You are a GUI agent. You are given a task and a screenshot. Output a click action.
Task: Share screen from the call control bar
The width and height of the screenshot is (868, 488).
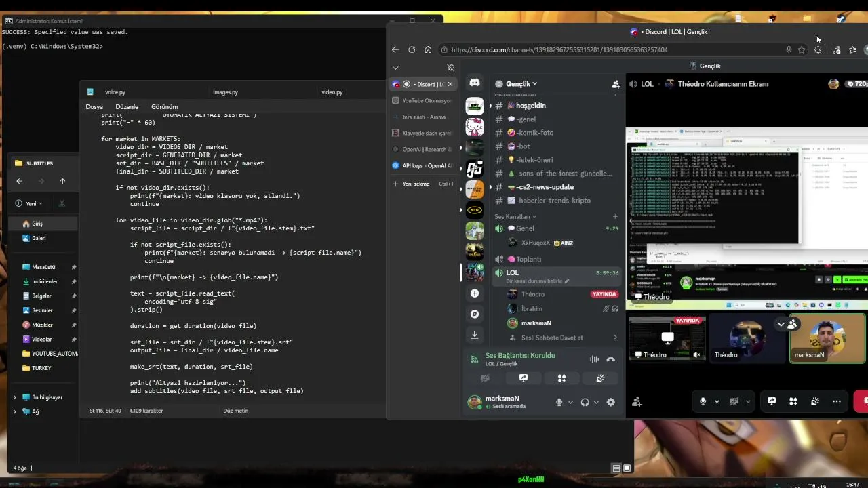[x=772, y=401]
